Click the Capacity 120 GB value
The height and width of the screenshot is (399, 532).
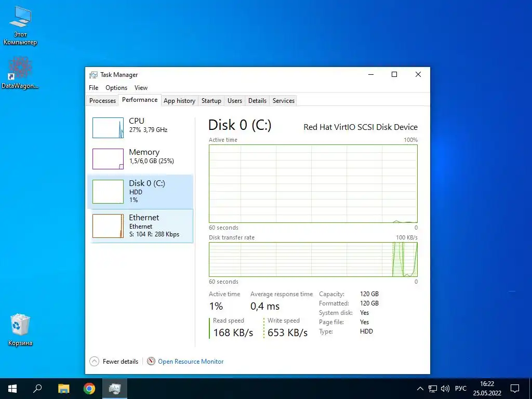point(369,294)
